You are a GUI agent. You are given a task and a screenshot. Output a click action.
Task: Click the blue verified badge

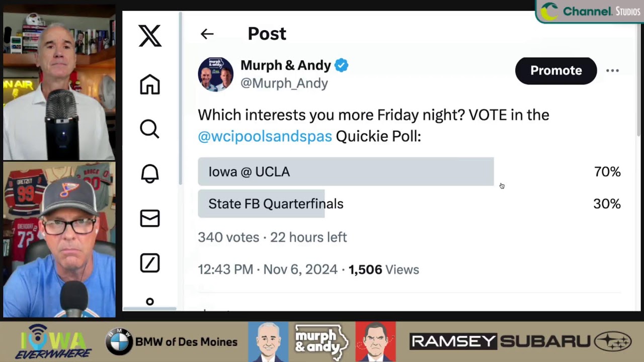[342, 65]
